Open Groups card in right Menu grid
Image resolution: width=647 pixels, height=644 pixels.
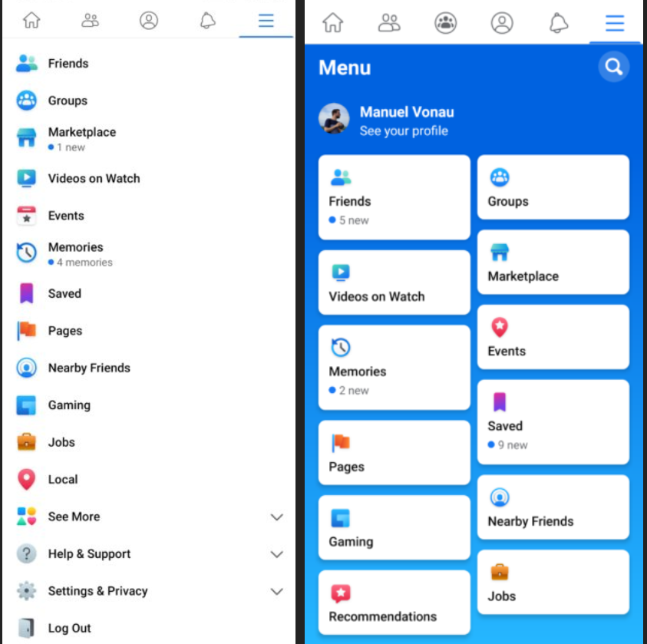point(553,187)
